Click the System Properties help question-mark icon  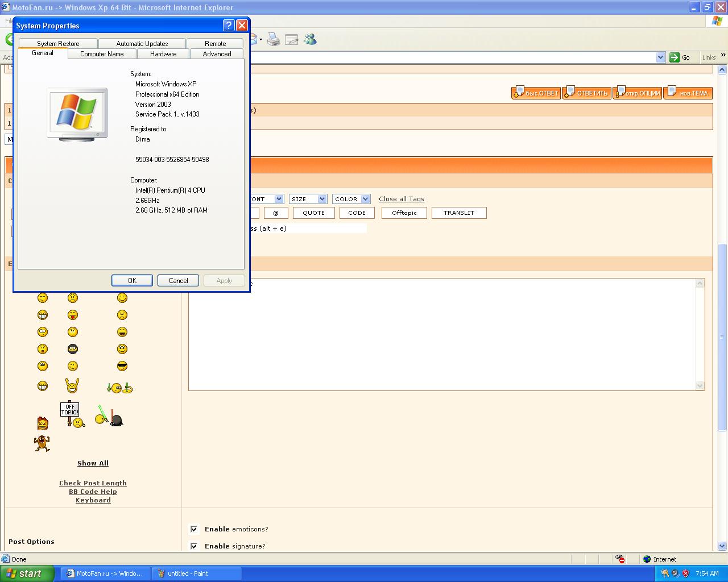coord(229,26)
